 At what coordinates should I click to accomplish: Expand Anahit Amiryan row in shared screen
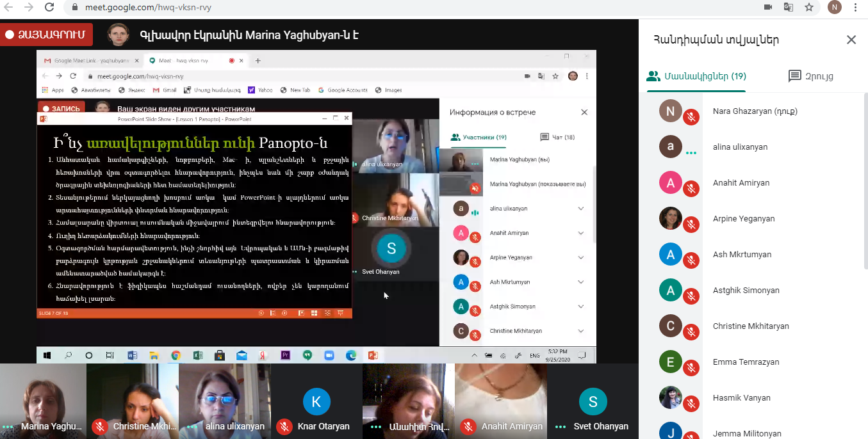pyautogui.click(x=581, y=233)
